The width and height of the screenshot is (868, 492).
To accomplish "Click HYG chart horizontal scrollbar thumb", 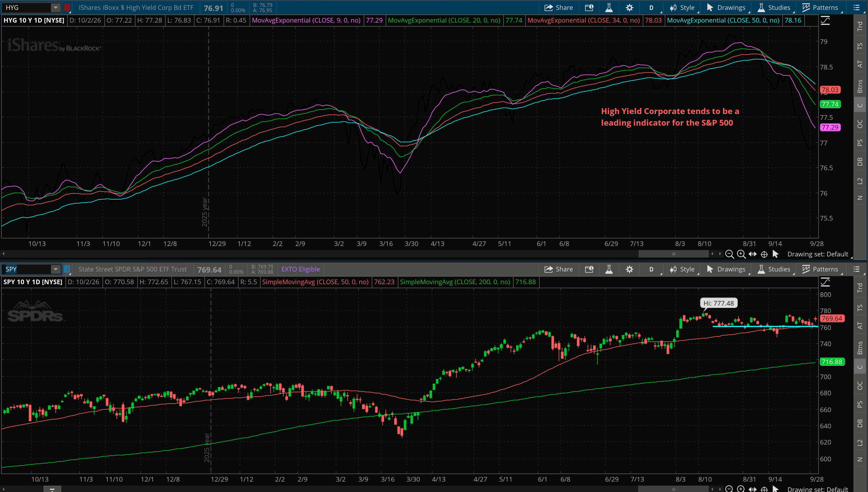I will tap(673, 254).
